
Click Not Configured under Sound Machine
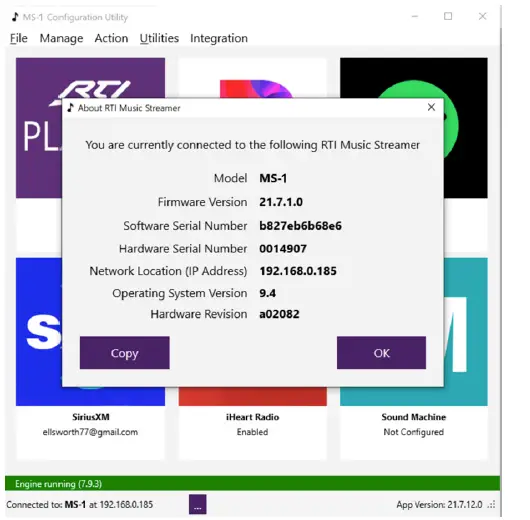[414, 432]
